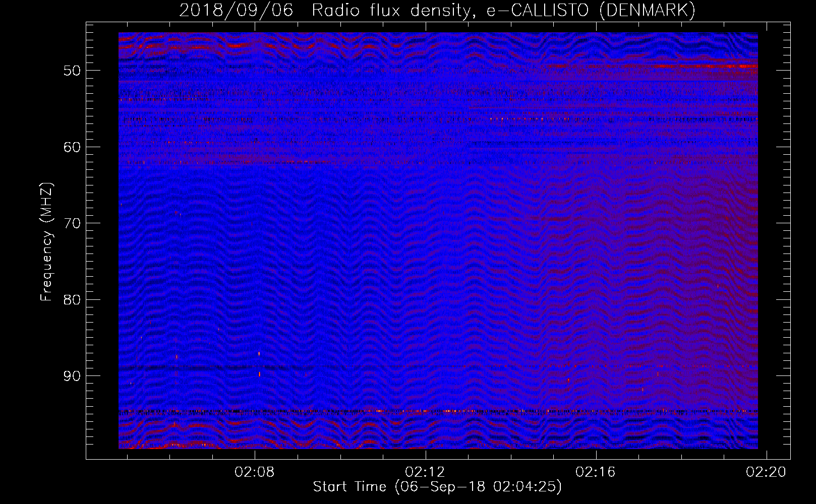Click the '90' frequency tick label

pos(72,376)
